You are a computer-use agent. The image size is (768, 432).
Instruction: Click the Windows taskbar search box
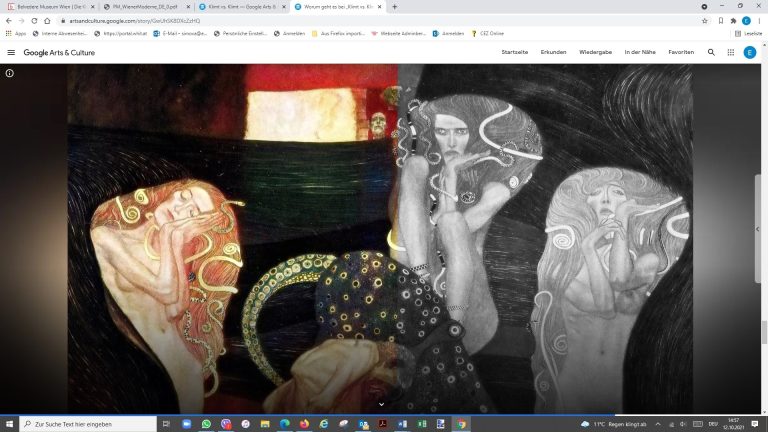88,424
